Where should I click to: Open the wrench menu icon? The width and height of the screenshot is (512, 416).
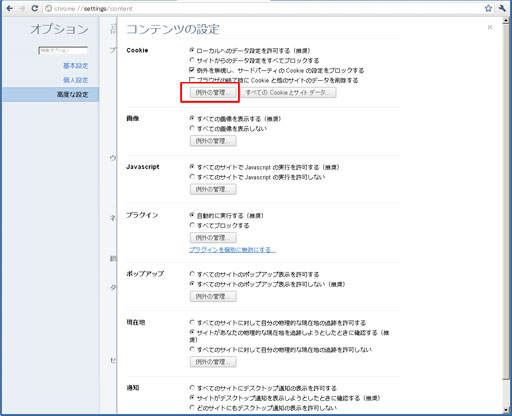(502, 8)
